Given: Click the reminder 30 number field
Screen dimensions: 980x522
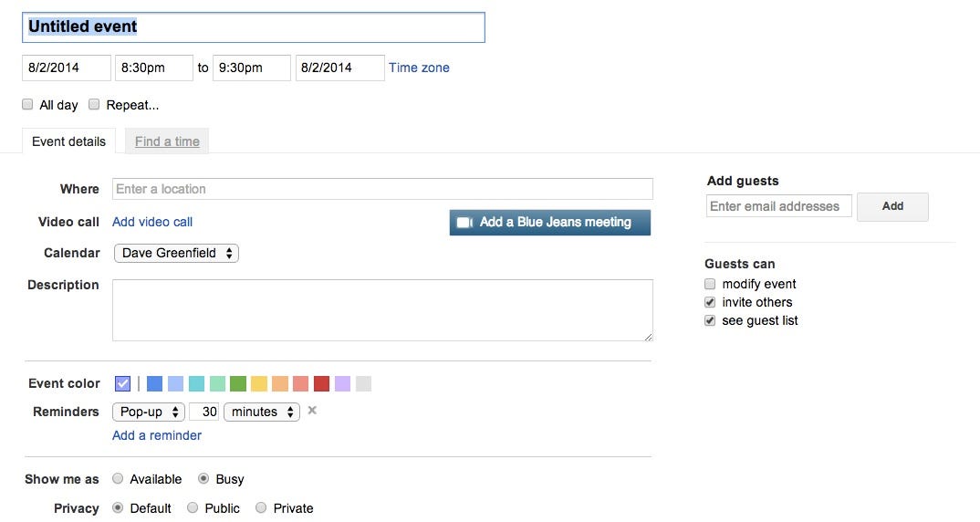Looking at the screenshot, I should 204,412.
